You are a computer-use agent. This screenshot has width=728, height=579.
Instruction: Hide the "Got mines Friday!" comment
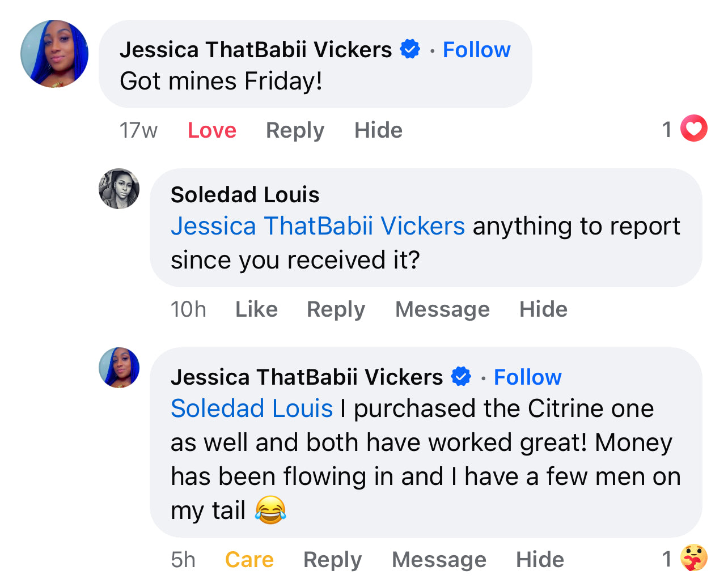click(x=378, y=130)
